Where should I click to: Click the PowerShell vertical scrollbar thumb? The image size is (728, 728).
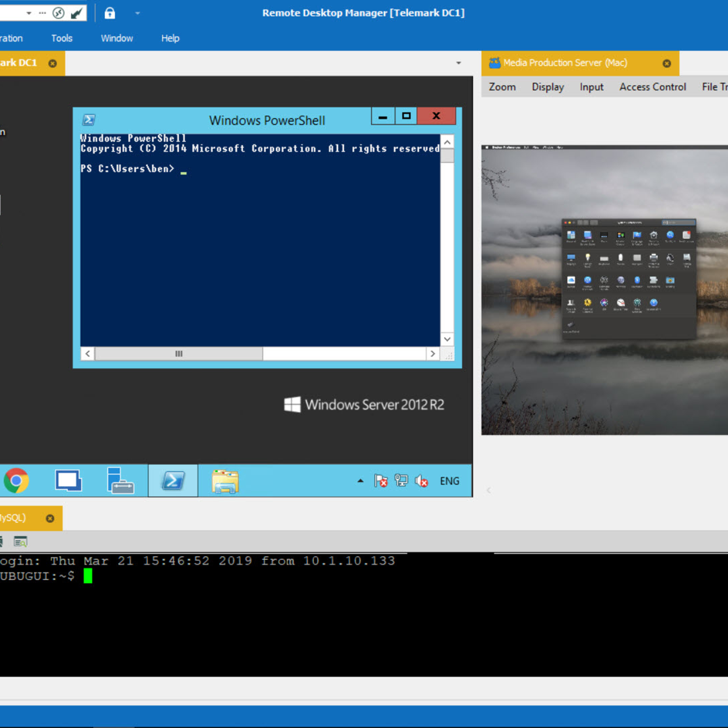click(x=447, y=156)
